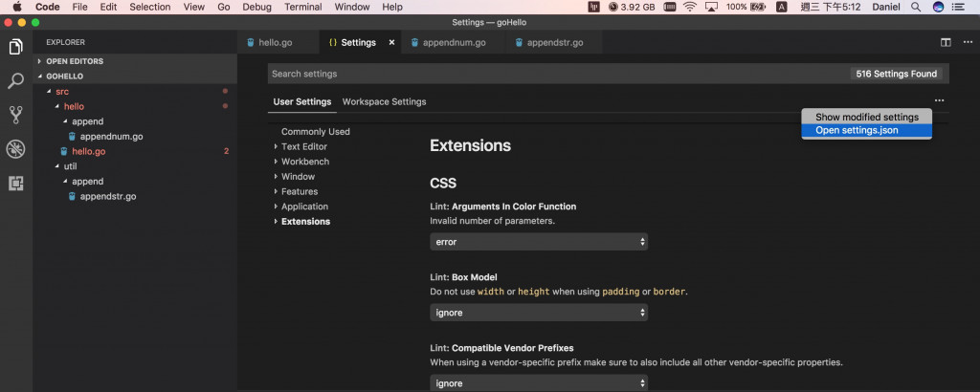The height and width of the screenshot is (392, 980).
Task: Expand the Text Editor settings category
Action: [303, 146]
